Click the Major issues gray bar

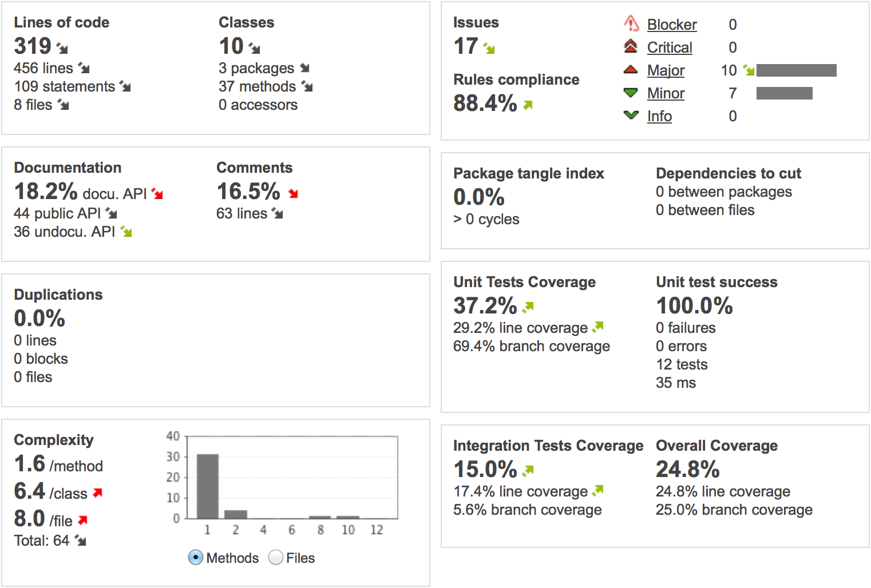click(796, 70)
